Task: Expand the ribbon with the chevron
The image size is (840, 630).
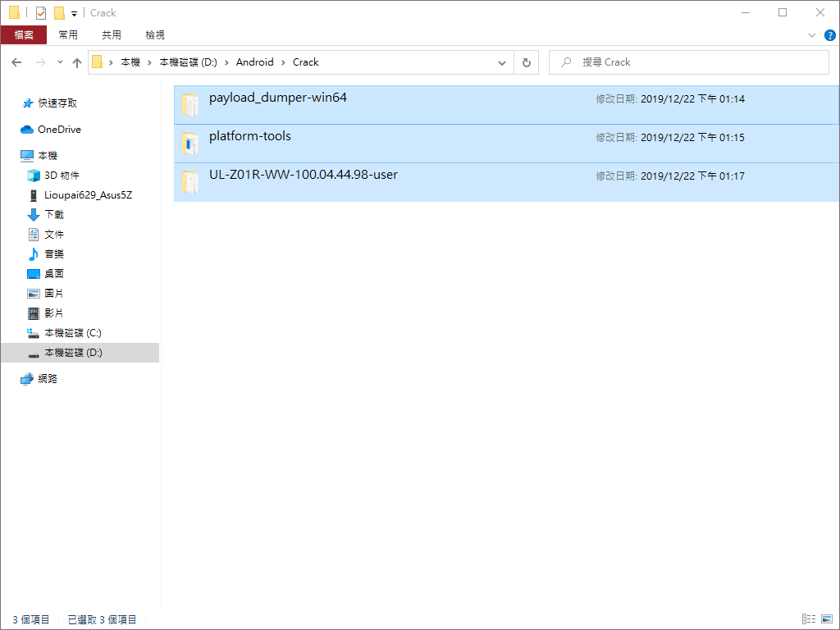Action: tap(811, 35)
